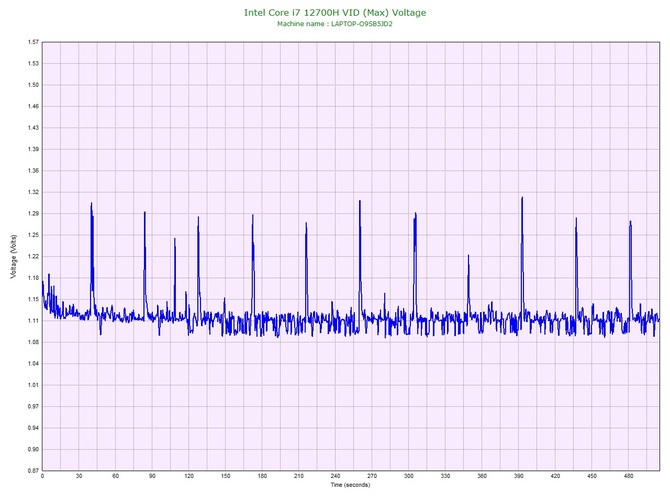Click the 1.08 voltage axis label

tap(33, 342)
